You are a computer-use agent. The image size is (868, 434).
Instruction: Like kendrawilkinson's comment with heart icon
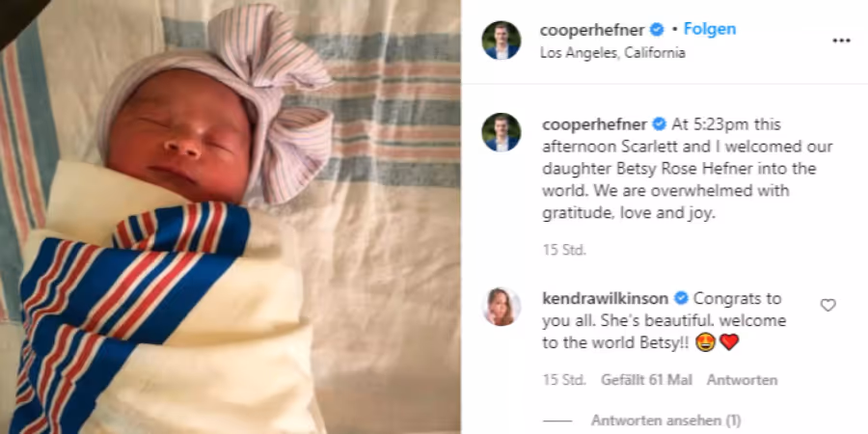[x=827, y=305]
